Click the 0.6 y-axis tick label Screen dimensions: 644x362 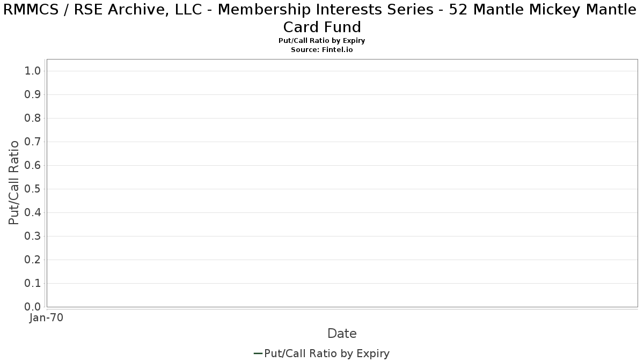pos(33,166)
